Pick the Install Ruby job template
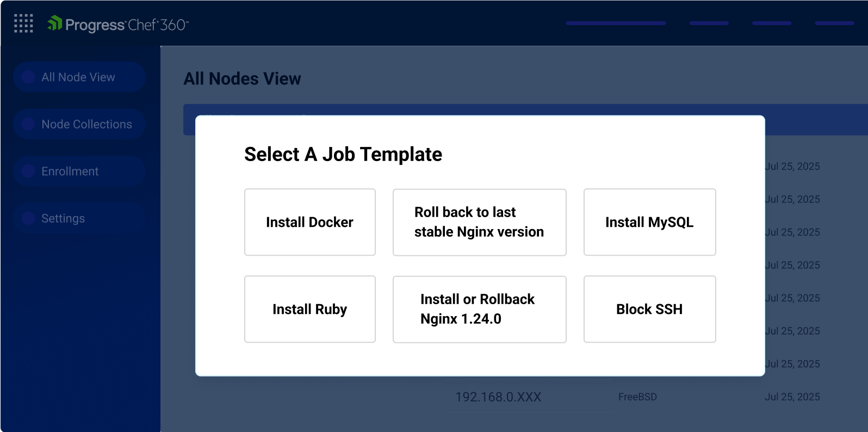This screenshot has height=432, width=868. tap(310, 309)
